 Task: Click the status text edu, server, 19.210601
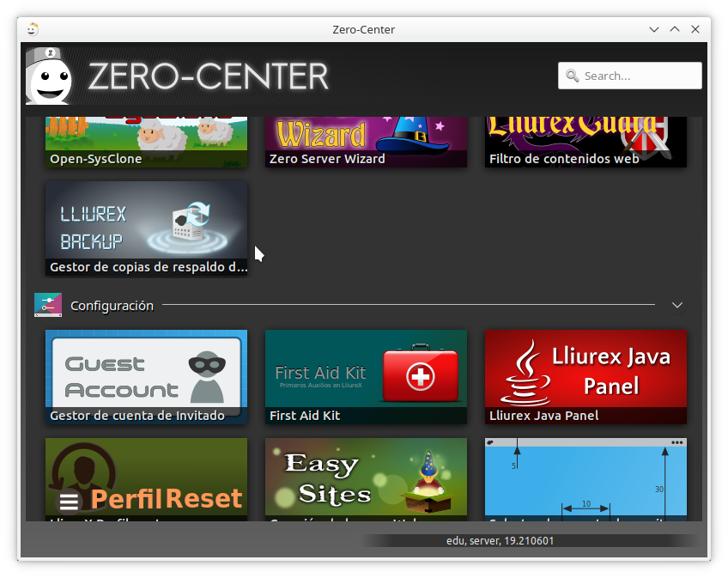[500, 541]
